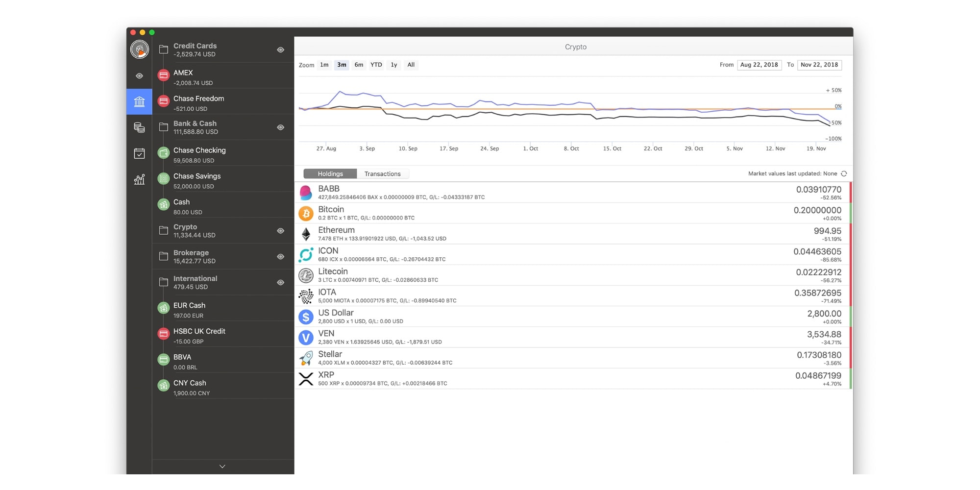Select the Holdings tab
The height and width of the screenshot is (490, 980).
click(330, 174)
